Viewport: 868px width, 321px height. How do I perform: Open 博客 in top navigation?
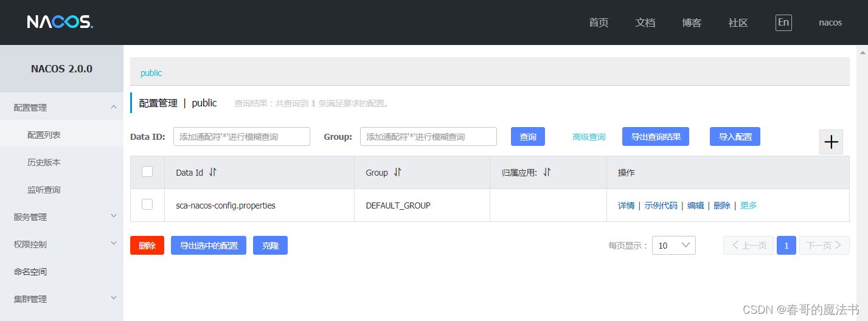click(692, 22)
